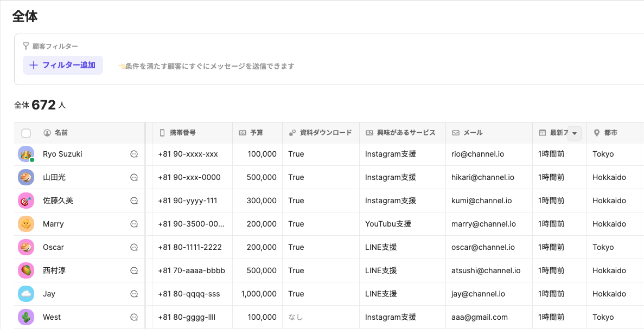Open the 最新 column sort dropdown arrow

click(x=574, y=133)
